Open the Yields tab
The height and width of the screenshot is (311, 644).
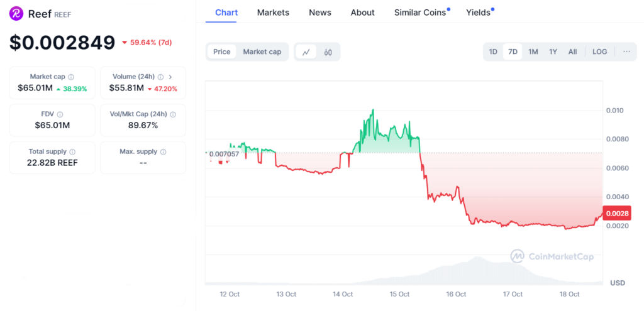[478, 13]
